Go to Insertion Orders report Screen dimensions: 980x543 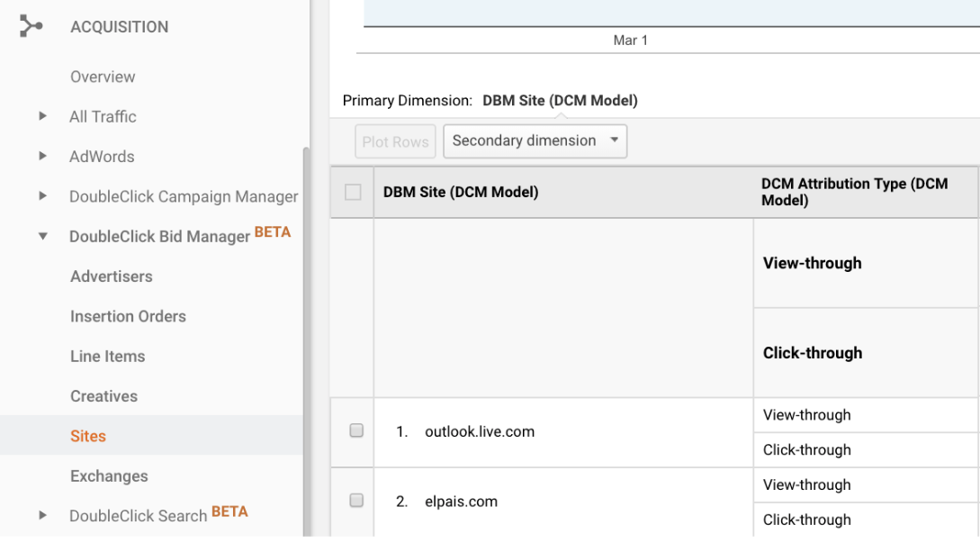pyautogui.click(x=128, y=316)
